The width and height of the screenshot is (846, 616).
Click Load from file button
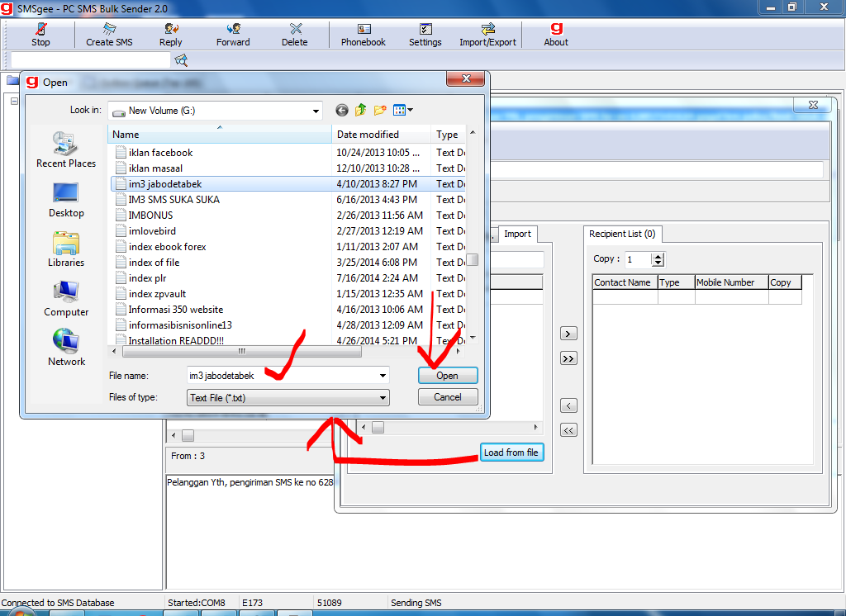(511, 453)
